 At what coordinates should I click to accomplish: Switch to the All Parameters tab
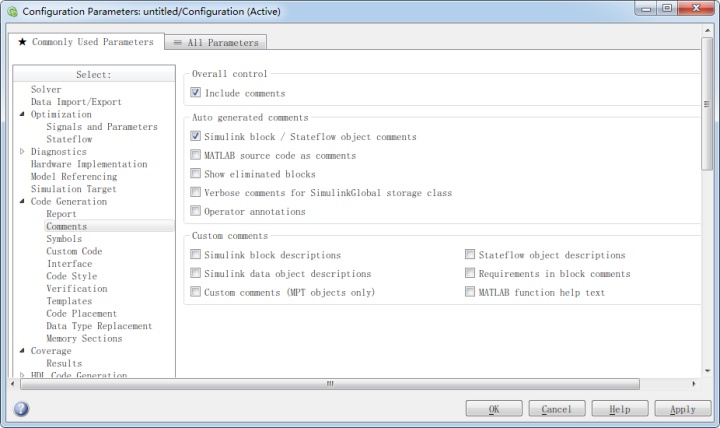coord(215,42)
